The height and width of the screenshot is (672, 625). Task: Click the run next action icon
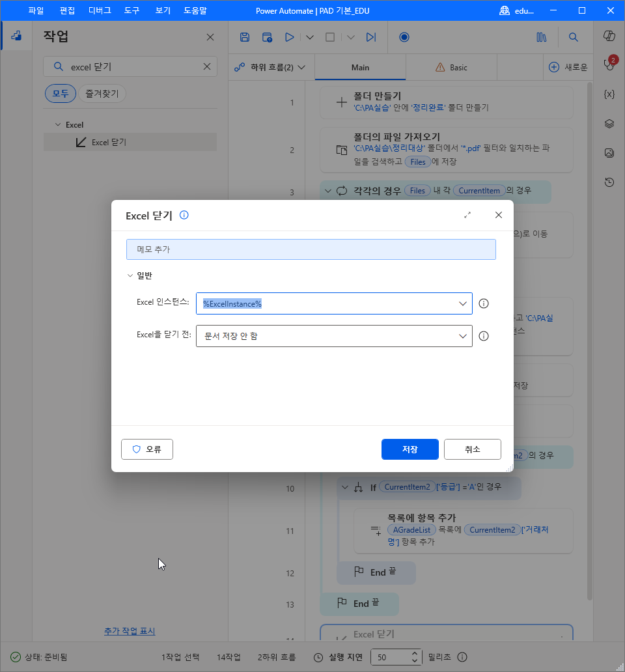[x=371, y=37]
